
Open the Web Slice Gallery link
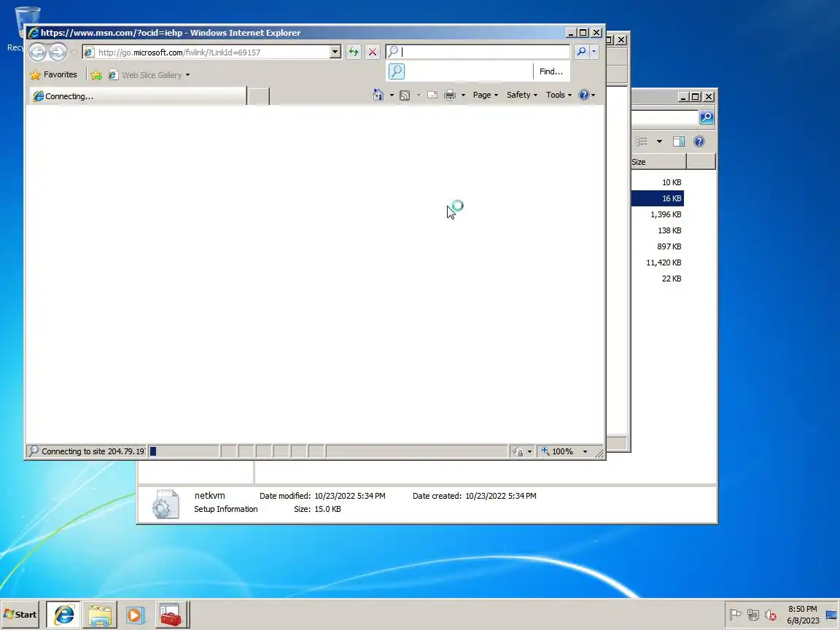[146, 75]
